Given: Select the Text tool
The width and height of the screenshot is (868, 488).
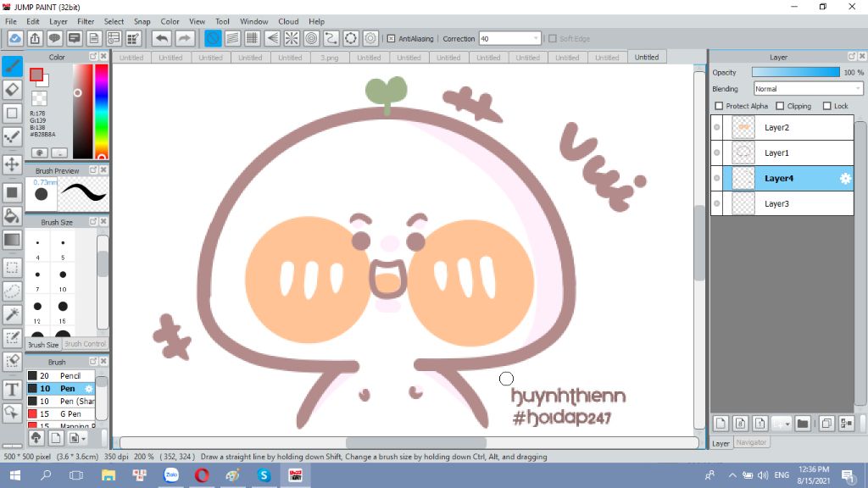Looking at the screenshot, I should [12, 390].
